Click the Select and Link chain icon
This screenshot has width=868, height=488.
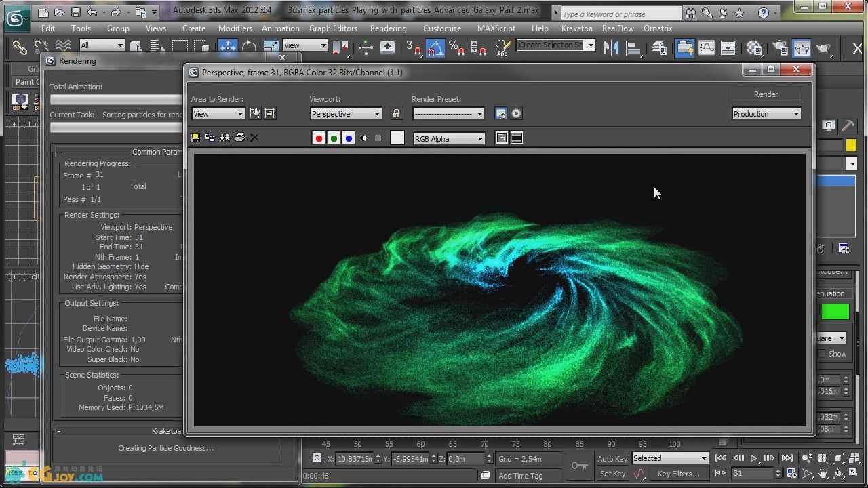[20, 47]
